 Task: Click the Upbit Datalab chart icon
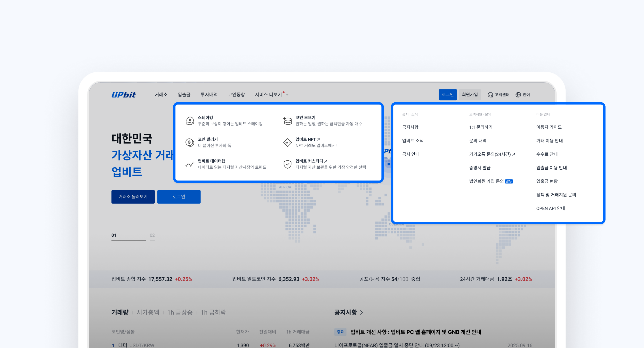coord(190,164)
